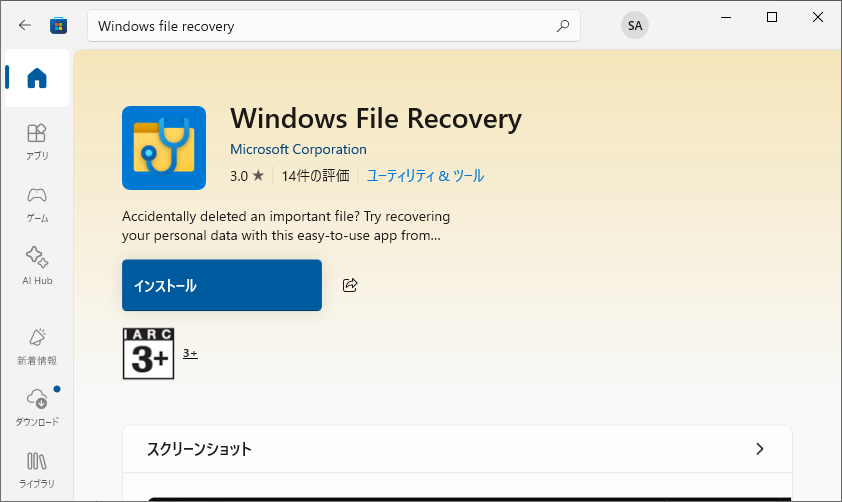The image size is (842, 502).
Task: Open the 14件の評価 reviews
Action: (x=315, y=176)
